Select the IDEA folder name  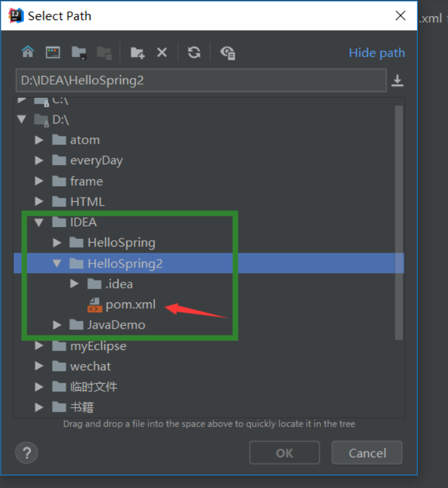pyautogui.click(x=83, y=222)
